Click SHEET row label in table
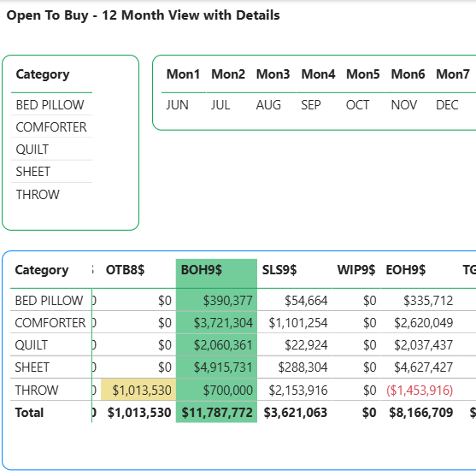This screenshot has width=476, height=476. tap(32, 367)
